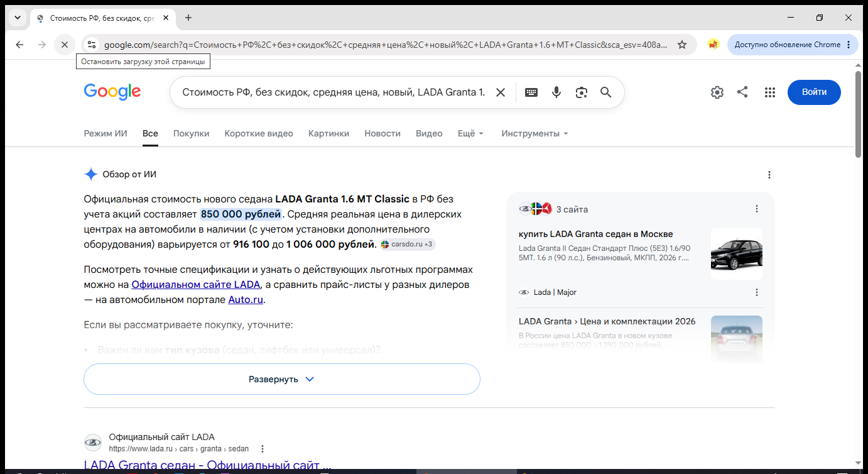
Task: Open the Новости tab
Action: (x=382, y=133)
